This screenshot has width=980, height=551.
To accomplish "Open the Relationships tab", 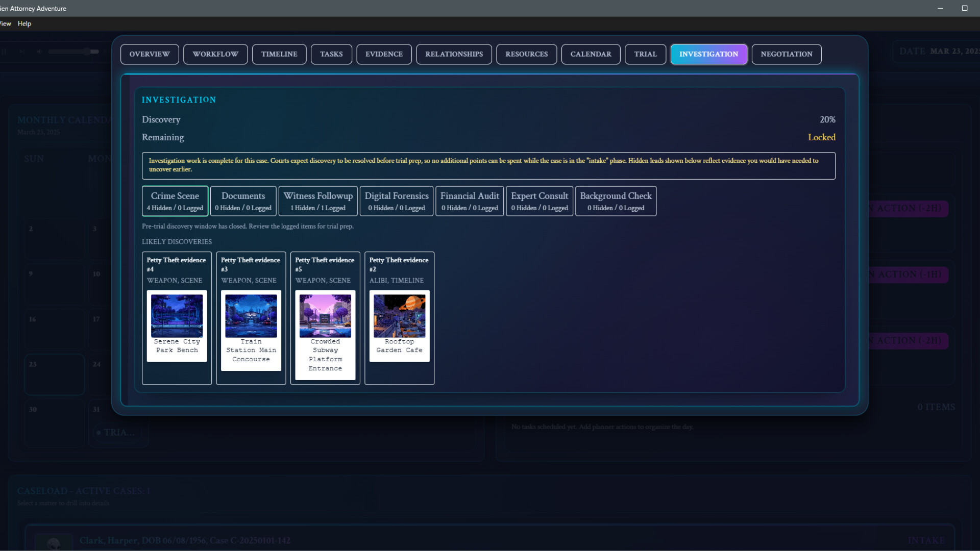I will click(x=454, y=54).
